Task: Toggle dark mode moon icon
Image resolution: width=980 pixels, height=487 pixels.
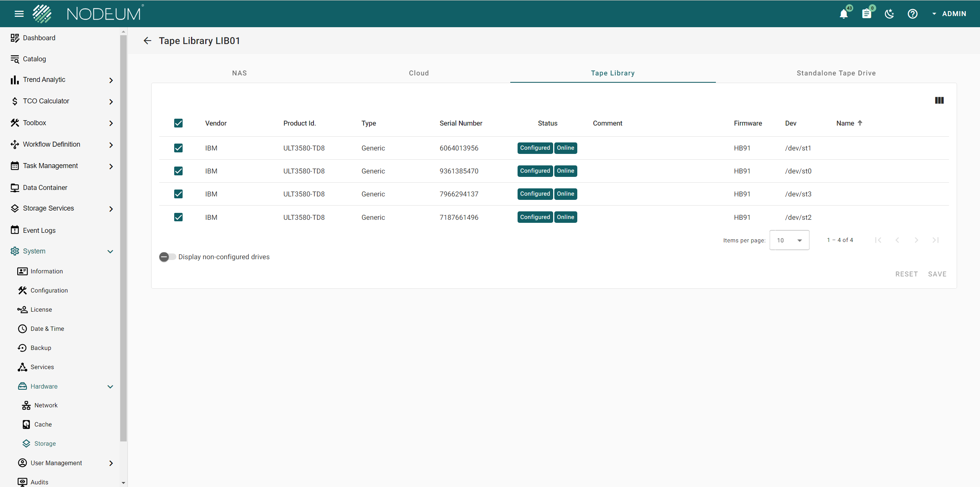Action: pyautogui.click(x=889, y=14)
